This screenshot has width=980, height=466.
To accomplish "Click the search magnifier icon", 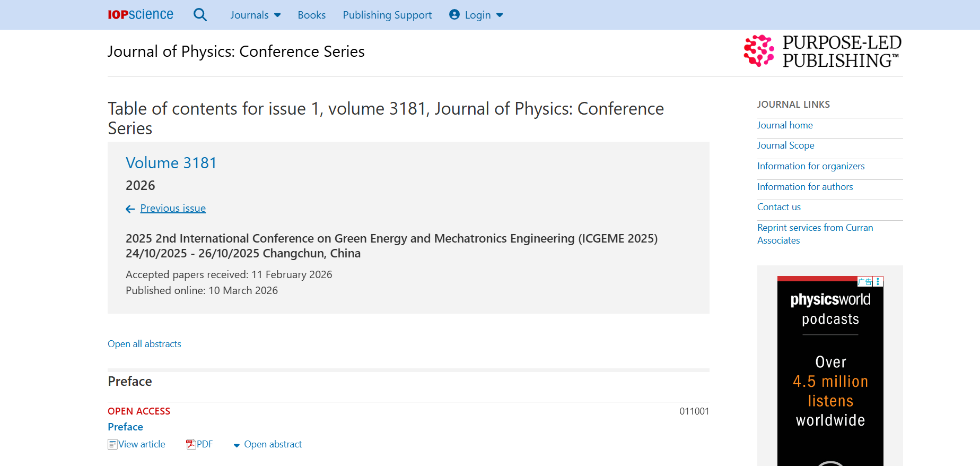I will click(x=200, y=15).
